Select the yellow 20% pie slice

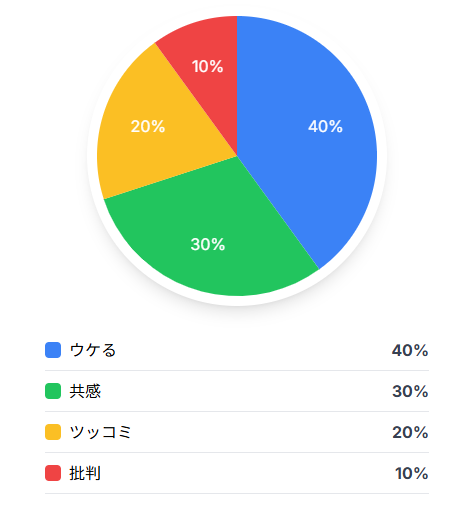(x=150, y=127)
